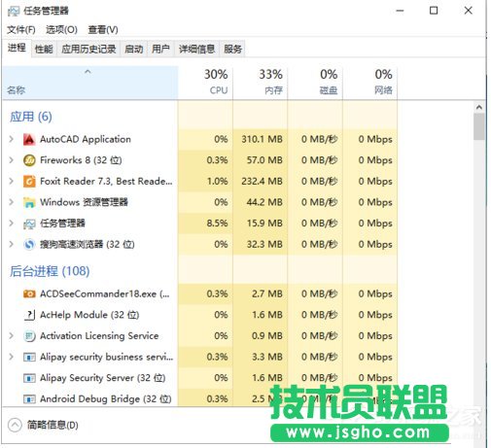This screenshot has height=448, width=491.
Task: Select the 应用 (6) group header
Action: 31,117
